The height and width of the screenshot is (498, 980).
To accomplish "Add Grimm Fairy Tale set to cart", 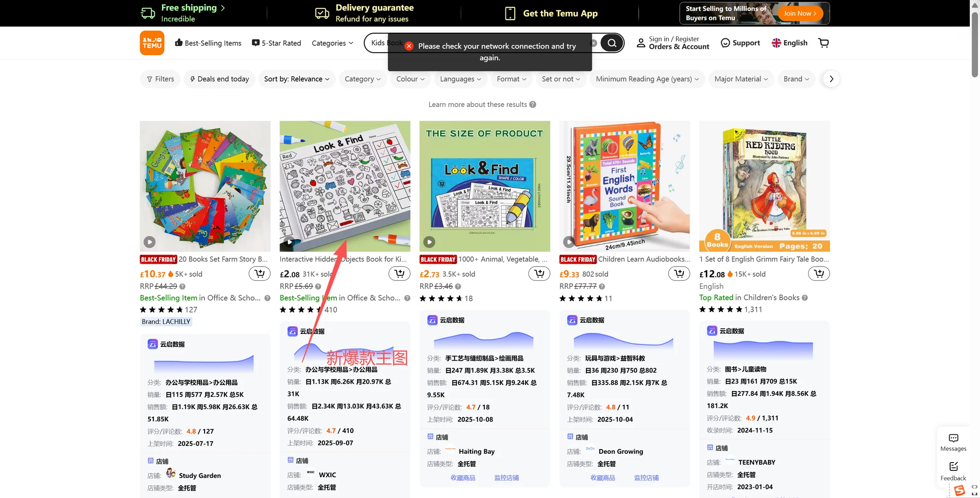I will point(819,273).
